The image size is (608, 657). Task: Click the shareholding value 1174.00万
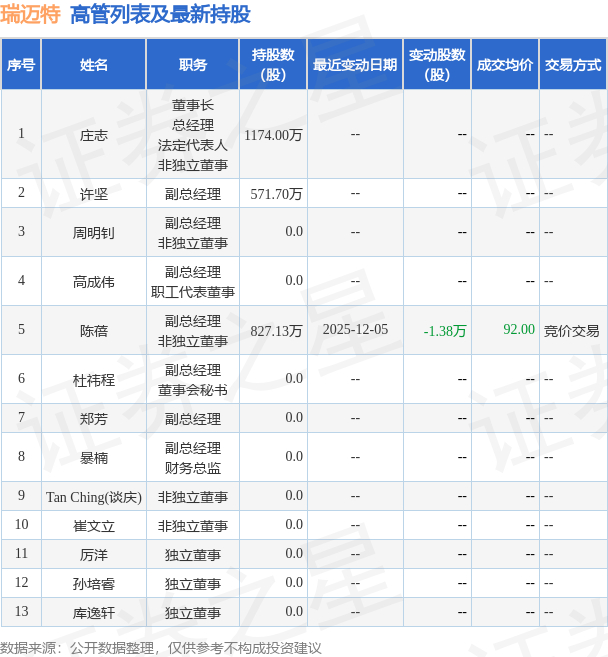tap(273, 135)
